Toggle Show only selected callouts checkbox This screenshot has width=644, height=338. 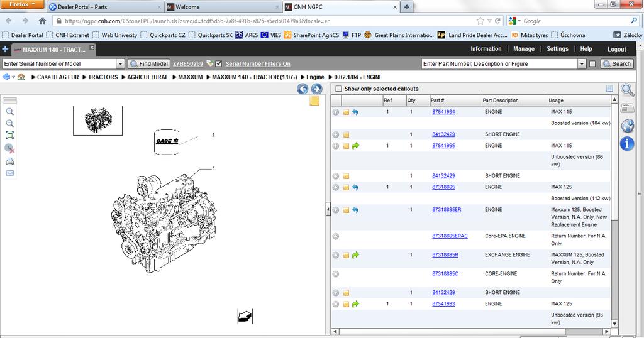coord(339,89)
